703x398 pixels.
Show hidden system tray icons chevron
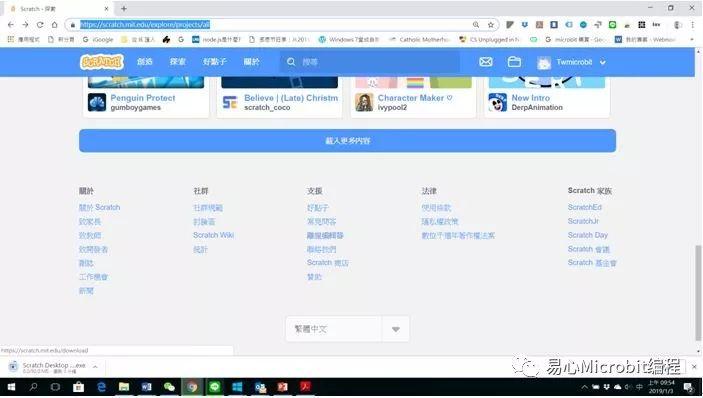[584, 387]
